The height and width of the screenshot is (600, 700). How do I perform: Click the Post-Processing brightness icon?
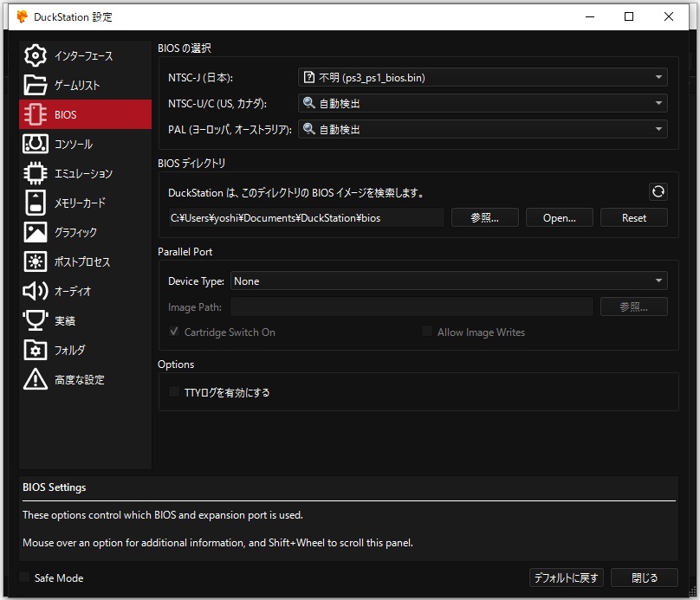point(36,261)
